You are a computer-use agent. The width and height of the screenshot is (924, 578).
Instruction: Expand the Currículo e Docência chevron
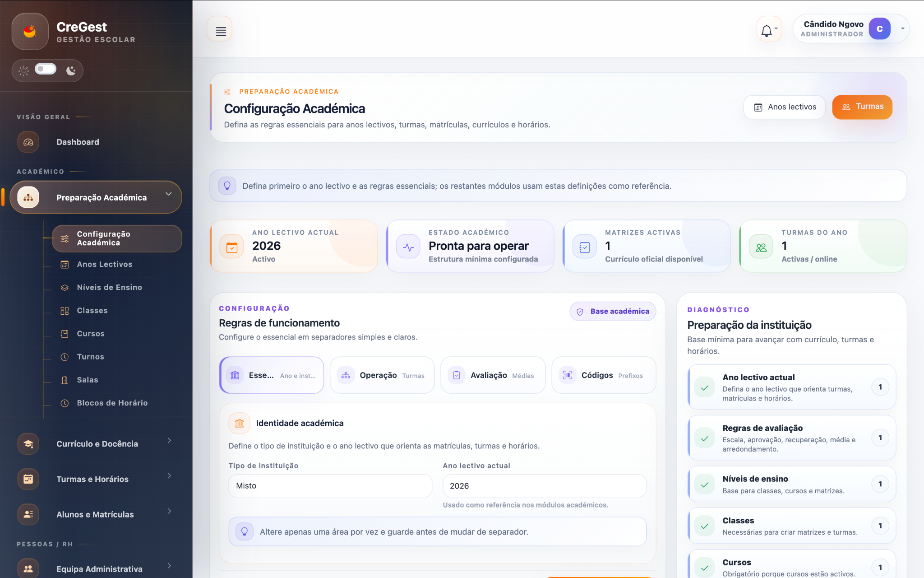(x=169, y=440)
